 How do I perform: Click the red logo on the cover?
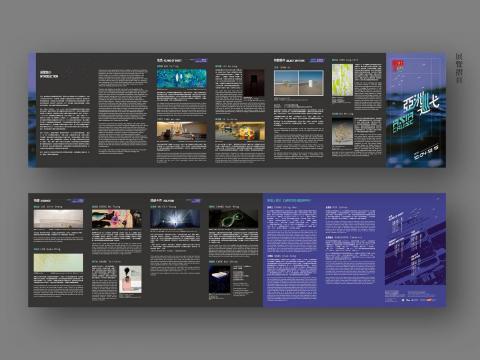(x=398, y=66)
